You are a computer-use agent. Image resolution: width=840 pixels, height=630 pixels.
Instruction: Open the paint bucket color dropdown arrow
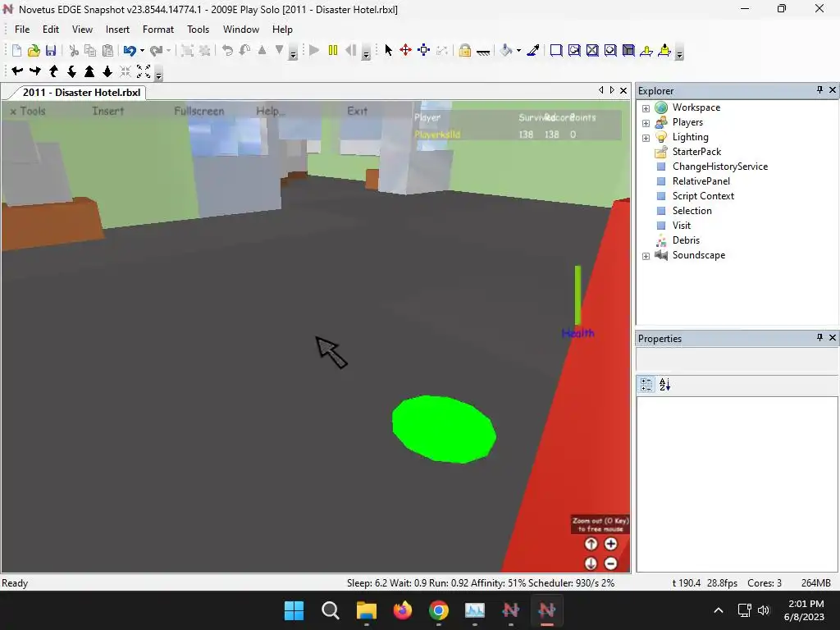[518, 50]
